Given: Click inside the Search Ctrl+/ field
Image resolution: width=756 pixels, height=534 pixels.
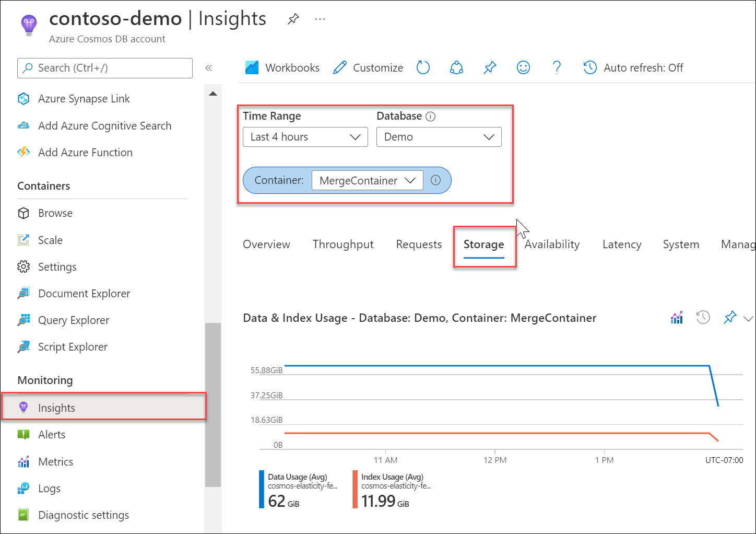Looking at the screenshot, I should point(104,68).
